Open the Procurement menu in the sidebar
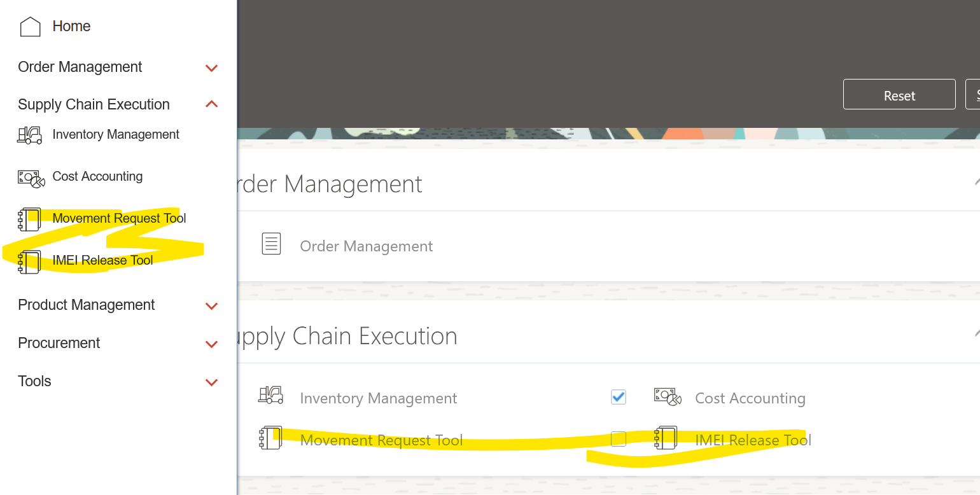The image size is (980, 495). coord(211,344)
